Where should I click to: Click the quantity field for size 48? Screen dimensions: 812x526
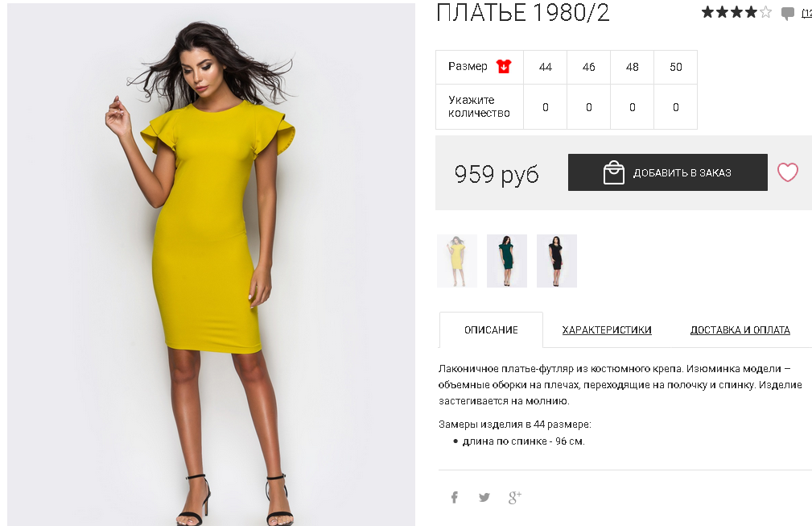633,107
